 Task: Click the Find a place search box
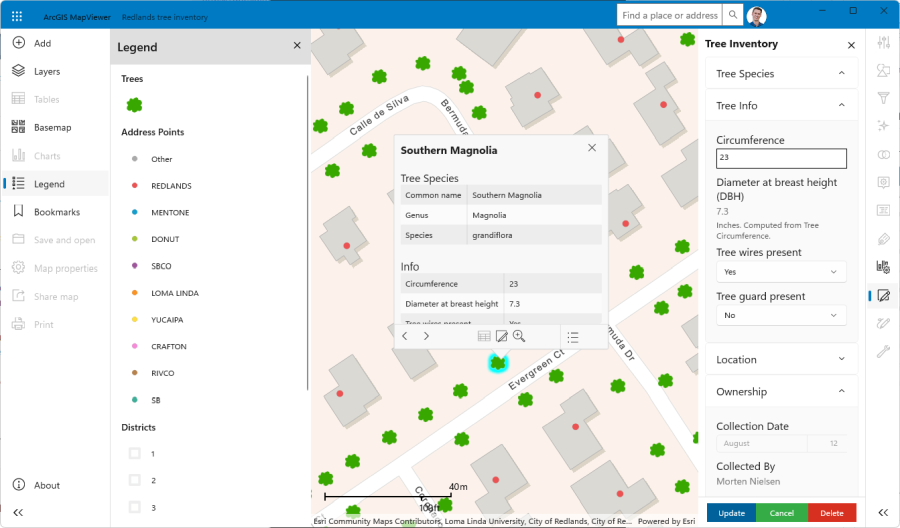point(670,15)
